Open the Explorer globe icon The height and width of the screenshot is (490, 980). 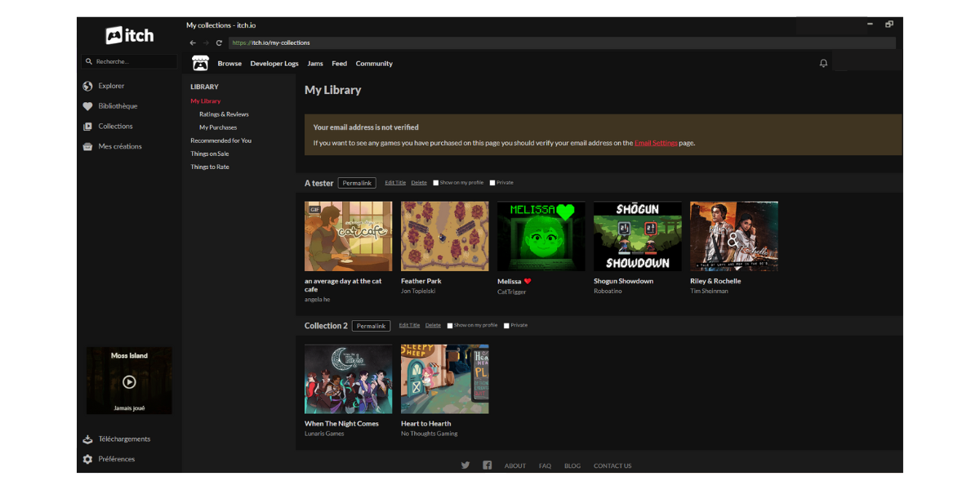87,86
